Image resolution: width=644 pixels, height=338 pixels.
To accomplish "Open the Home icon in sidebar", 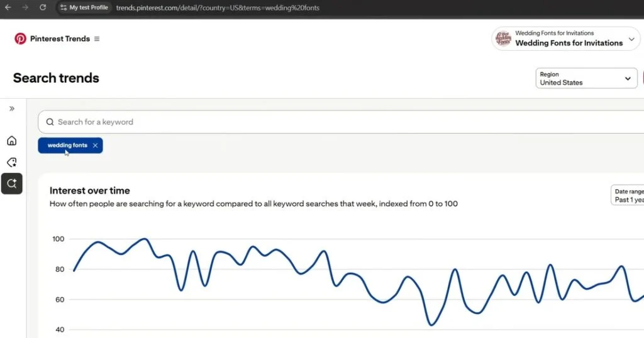I will (x=12, y=141).
